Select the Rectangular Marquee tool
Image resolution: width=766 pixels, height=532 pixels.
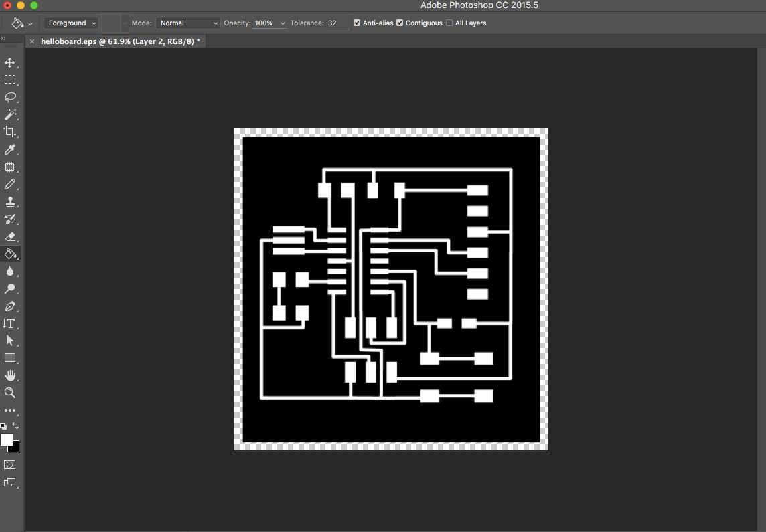click(10, 80)
